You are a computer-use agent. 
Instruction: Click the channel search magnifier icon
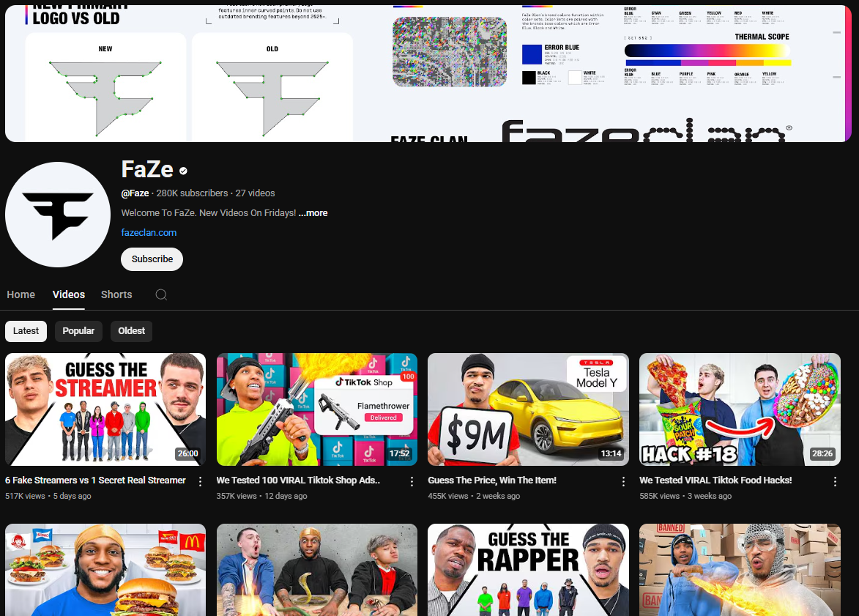161,294
